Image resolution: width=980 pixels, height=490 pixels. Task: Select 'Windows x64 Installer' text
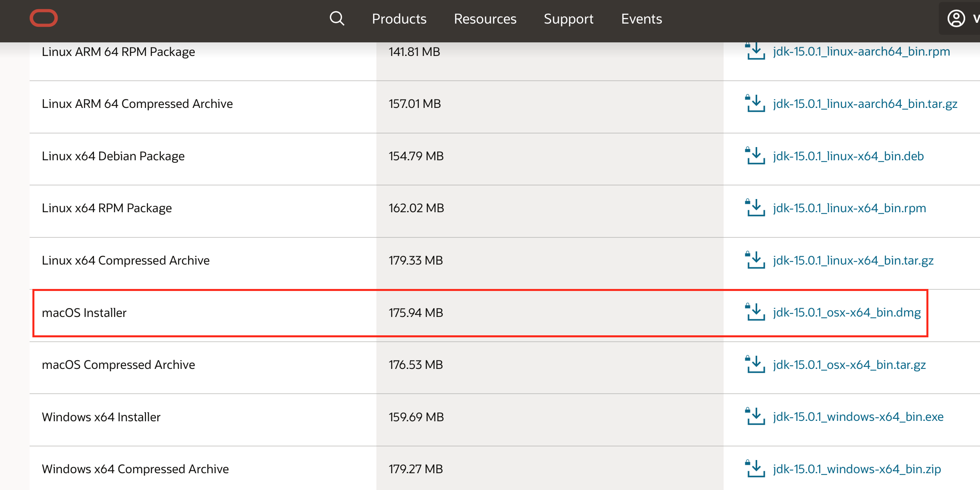101,417
